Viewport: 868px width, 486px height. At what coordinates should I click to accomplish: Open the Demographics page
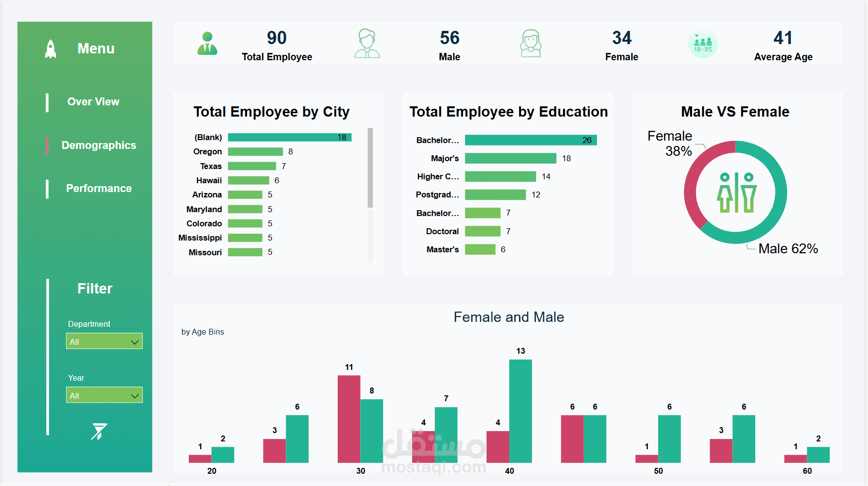coord(99,146)
